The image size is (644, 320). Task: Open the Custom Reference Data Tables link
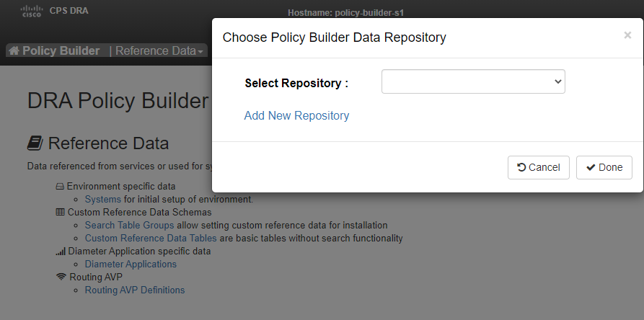pyautogui.click(x=151, y=239)
